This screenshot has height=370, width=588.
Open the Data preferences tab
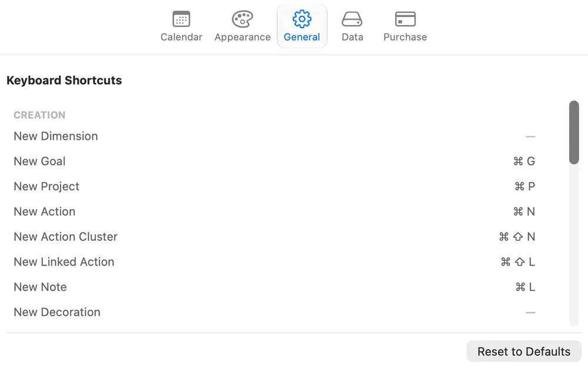(352, 26)
